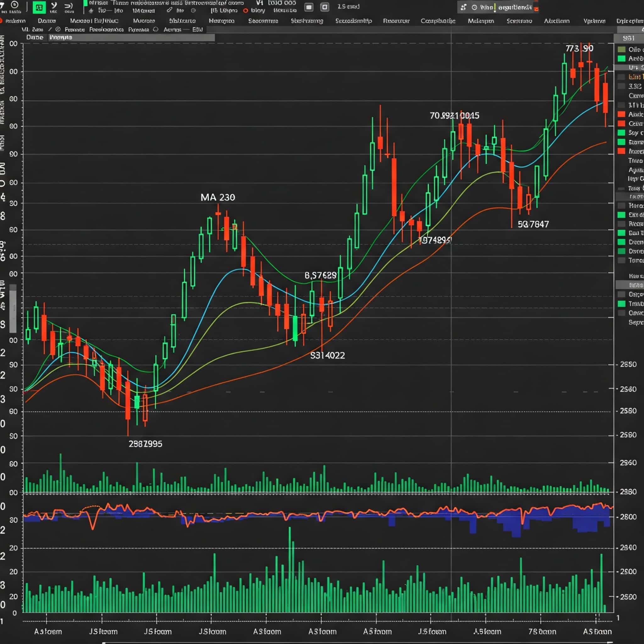The height and width of the screenshot is (644, 644).
Task: Open the 'Mvorons' menu
Action: coord(144,21)
